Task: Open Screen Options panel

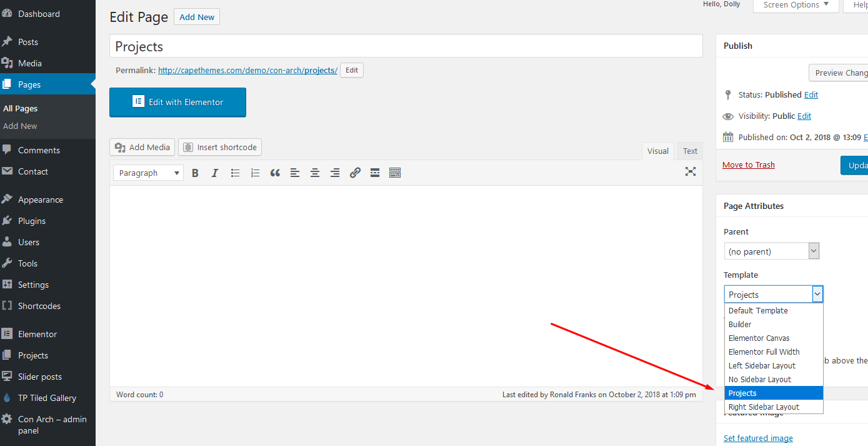Action: (x=794, y=5)
